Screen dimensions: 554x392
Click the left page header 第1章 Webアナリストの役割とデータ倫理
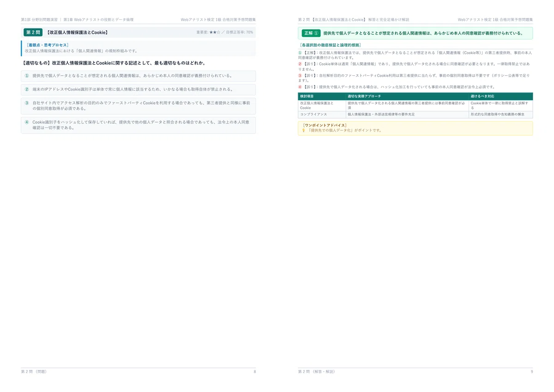tap(98, 20)
